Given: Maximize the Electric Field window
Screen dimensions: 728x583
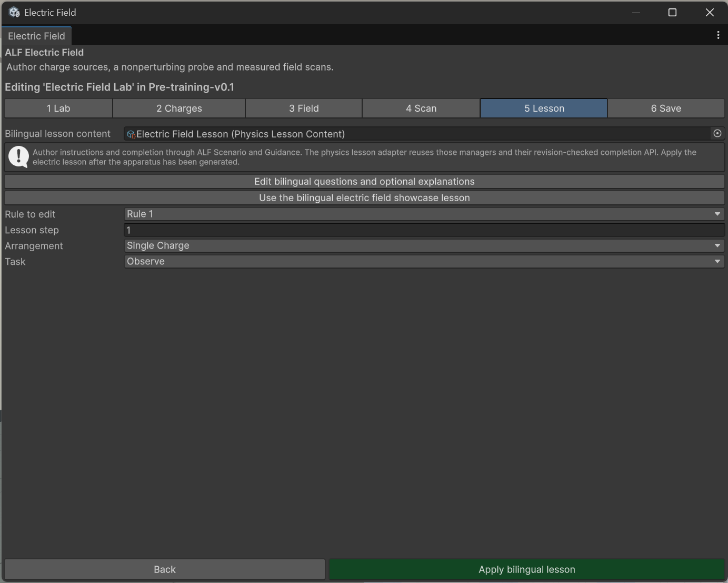Looking at the screenshot, I should pos(672,12).
